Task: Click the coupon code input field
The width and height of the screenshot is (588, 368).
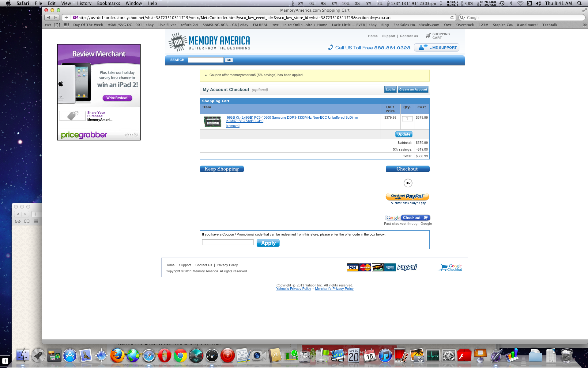Action: tap(228, 243)
